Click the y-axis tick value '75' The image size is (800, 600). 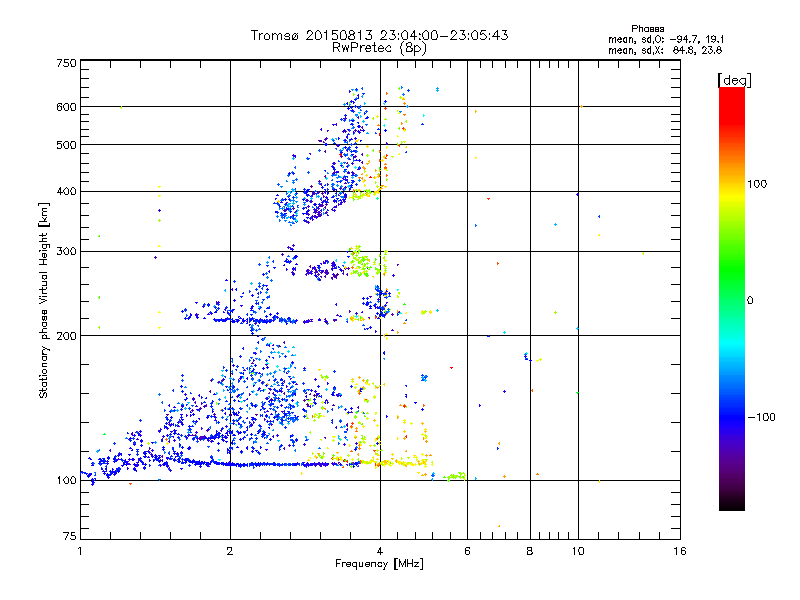click(x=70, y=536)
